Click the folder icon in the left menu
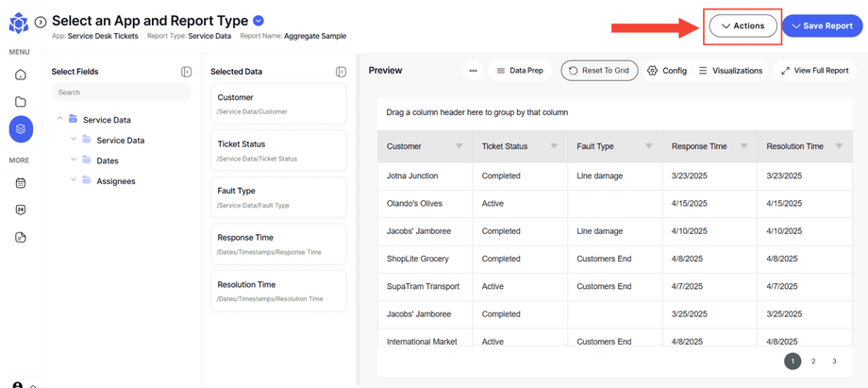 21,102
